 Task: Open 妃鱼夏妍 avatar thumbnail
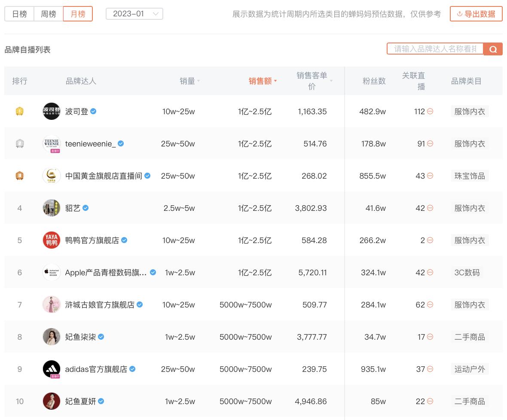pos(52,401)
